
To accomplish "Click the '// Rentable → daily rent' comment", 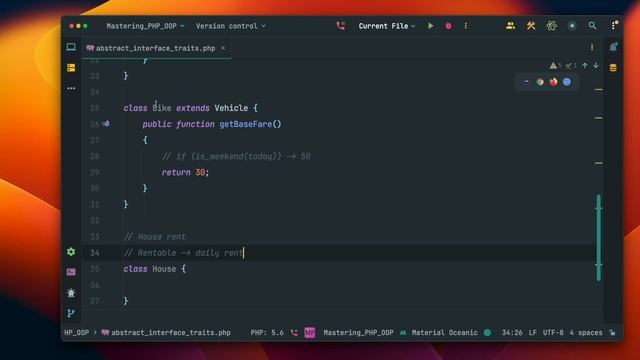I will tap(183, 253).
